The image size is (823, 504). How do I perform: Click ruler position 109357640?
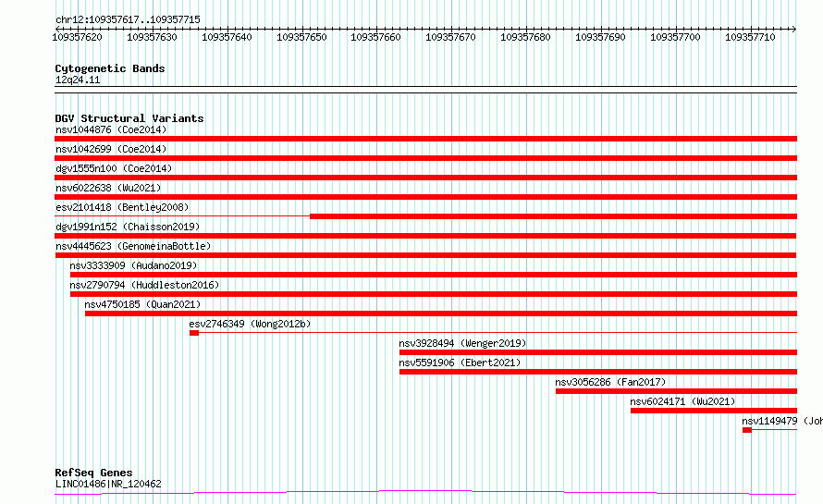coord(227,37)
